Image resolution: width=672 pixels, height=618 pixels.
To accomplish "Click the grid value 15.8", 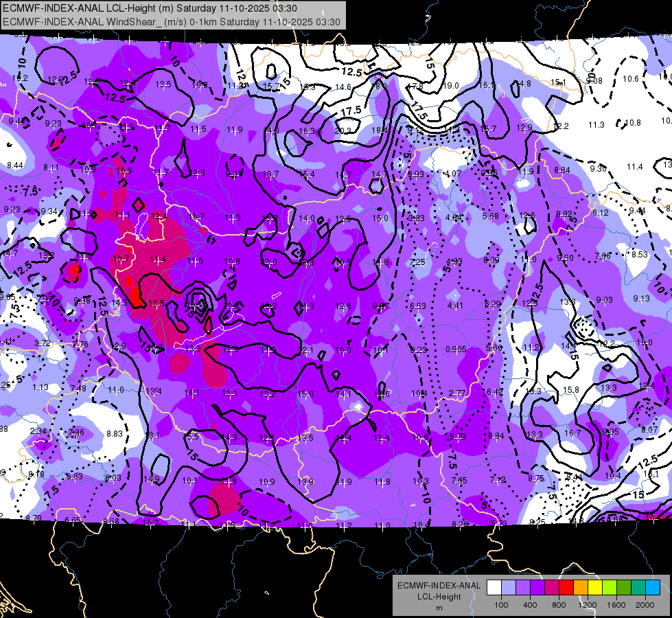I will (x=571, y=390).
